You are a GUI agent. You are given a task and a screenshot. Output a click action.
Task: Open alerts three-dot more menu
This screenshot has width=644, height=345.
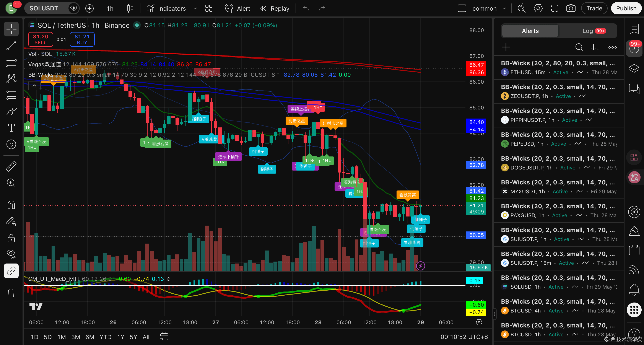pos(613,47)
